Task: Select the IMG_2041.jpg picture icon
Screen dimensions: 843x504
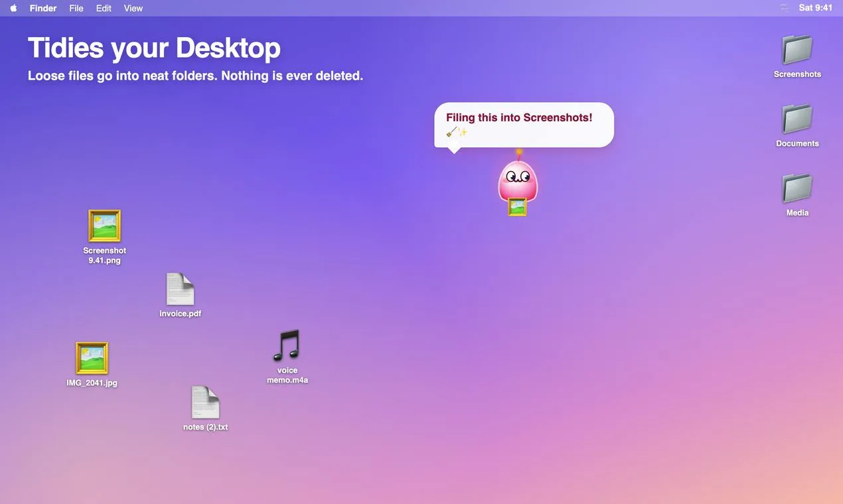Action: [92, 358]
